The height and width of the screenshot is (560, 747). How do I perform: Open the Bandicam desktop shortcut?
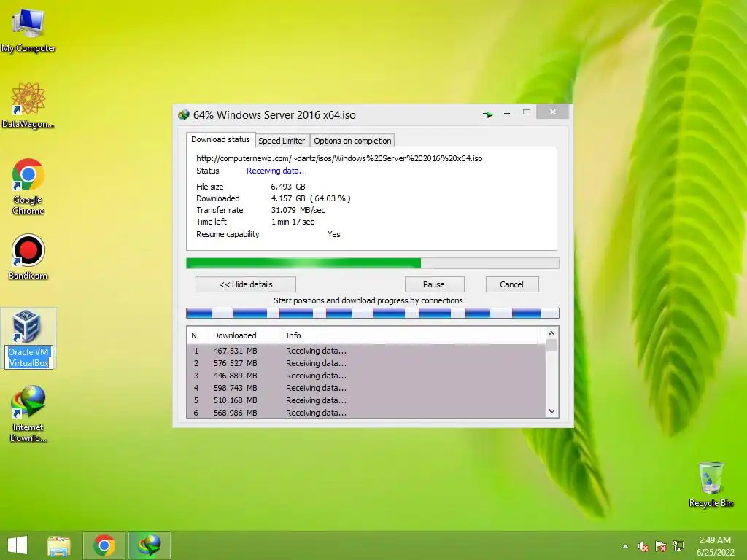28,257
